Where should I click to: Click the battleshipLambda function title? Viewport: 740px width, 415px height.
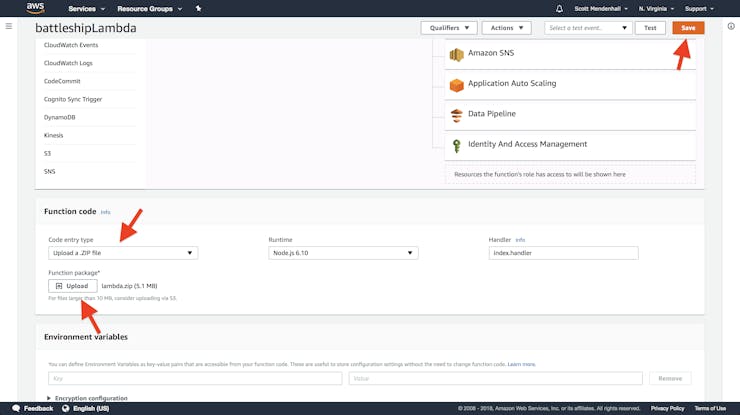click(86, 28)
